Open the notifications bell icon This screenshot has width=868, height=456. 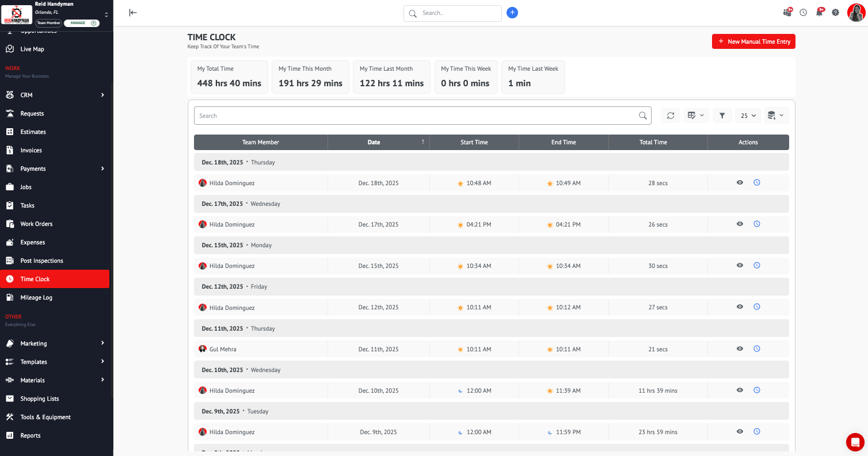click(x=819, y=13)
